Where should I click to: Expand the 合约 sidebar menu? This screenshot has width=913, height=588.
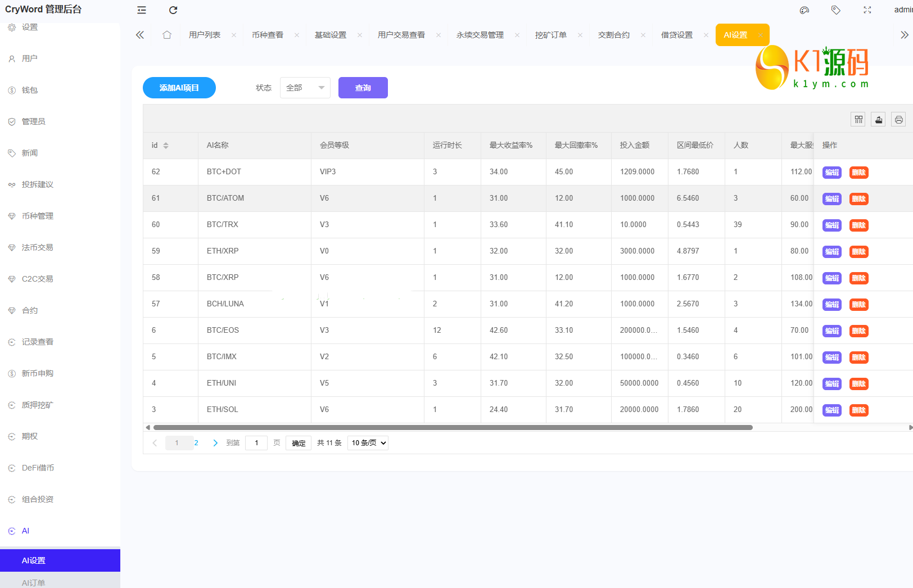pyautogui.click(x=60, y=310)
